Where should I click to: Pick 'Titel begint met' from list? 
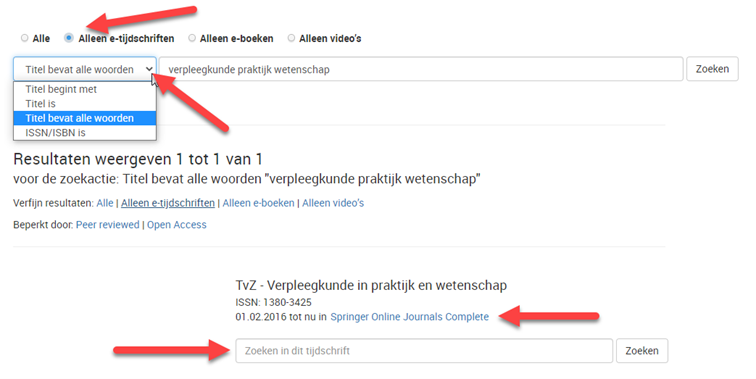[85, 89]
